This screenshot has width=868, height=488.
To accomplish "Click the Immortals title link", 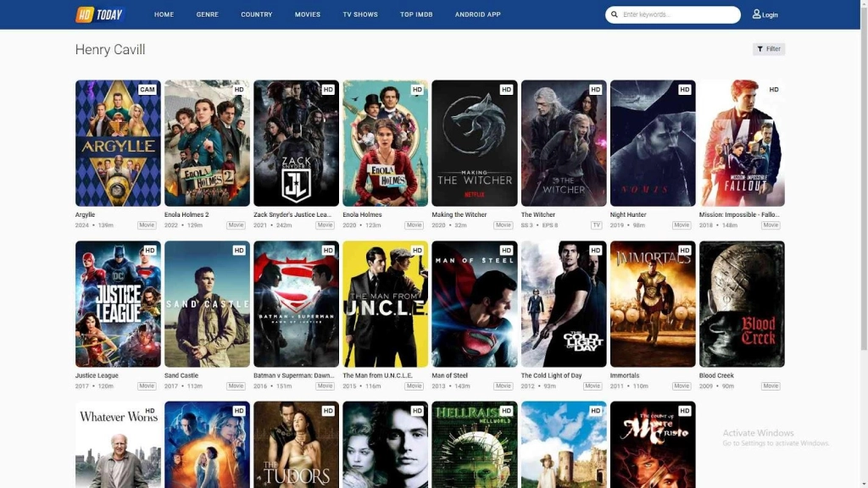I will (625, 375).
